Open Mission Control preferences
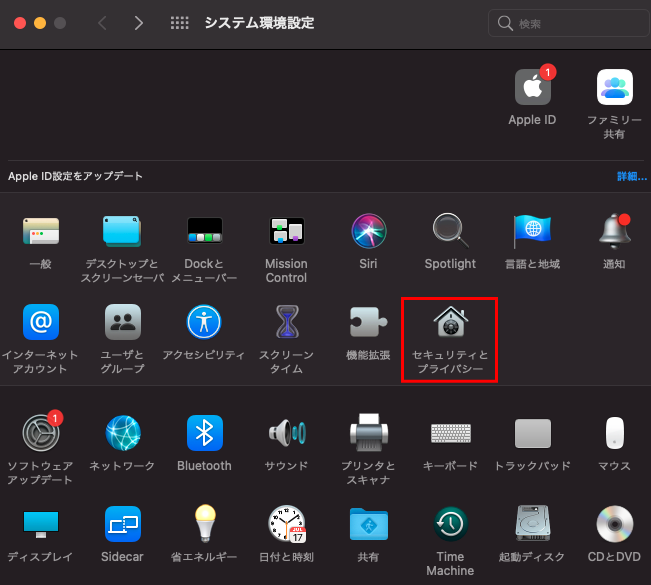Viewport: 651px width, 585px height. point(286,231)
